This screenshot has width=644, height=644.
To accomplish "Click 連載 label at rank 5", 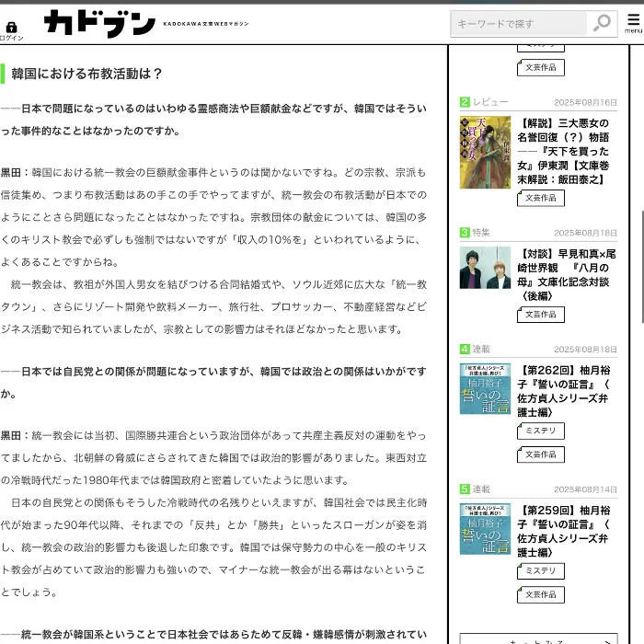I will click(x=481, y=489).
